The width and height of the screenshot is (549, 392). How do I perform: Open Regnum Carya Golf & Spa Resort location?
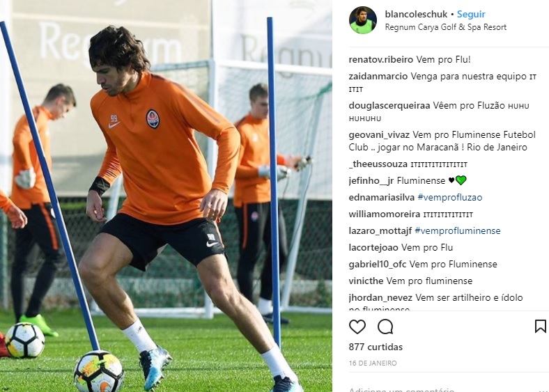click(445, 27)
